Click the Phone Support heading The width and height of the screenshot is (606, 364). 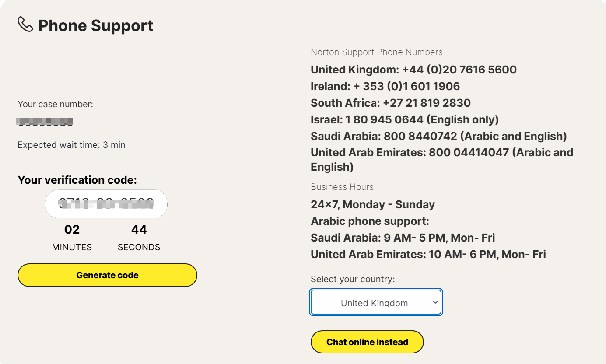[95, 25]
